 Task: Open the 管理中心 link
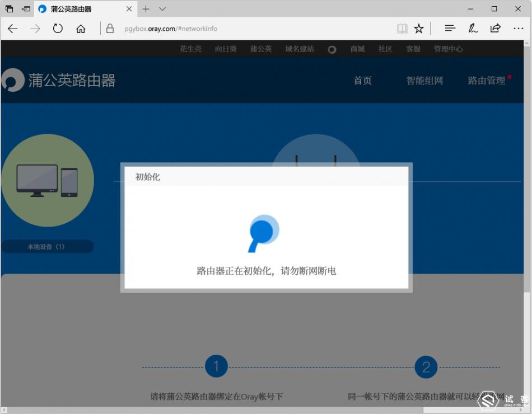point(447,49)
